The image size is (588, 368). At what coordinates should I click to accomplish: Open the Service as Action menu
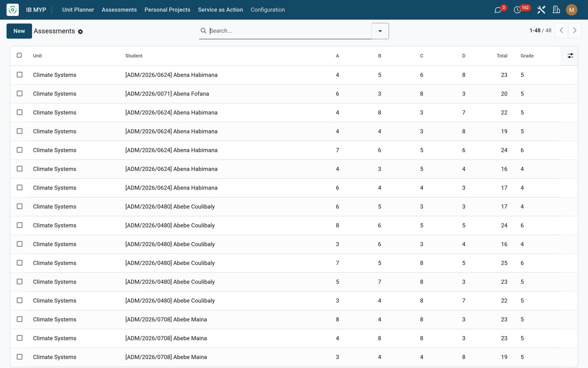pyautogui.click(x=220, y=10)
